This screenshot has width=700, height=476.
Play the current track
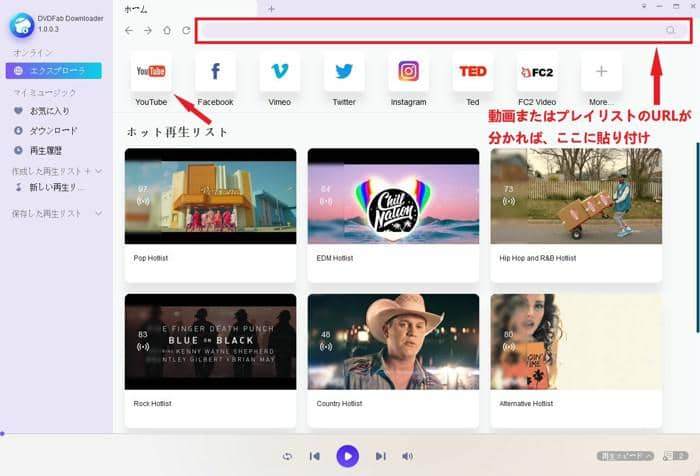(347, 456)
